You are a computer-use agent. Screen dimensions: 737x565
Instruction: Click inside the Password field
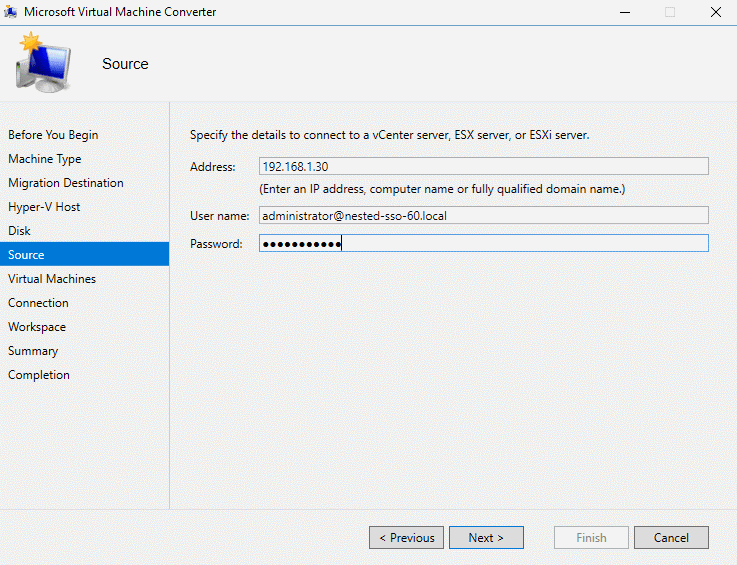pyautogui.click(x=484, y=243)
